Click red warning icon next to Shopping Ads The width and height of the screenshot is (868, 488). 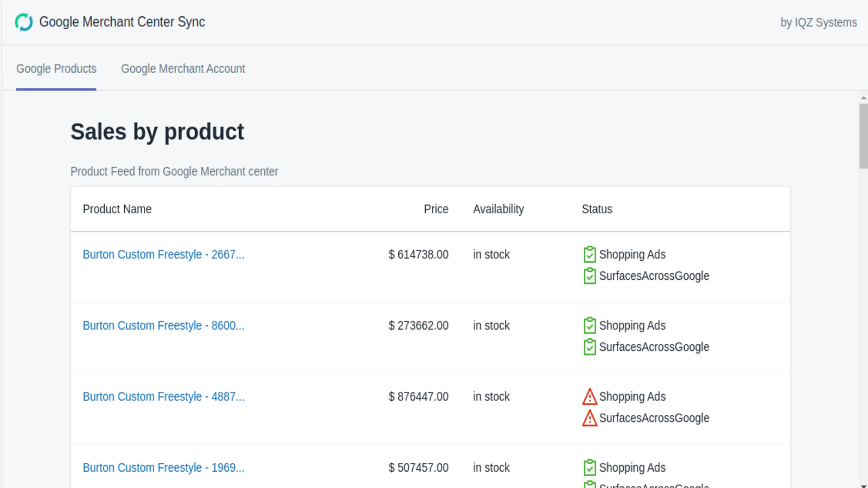click(589, 397)
